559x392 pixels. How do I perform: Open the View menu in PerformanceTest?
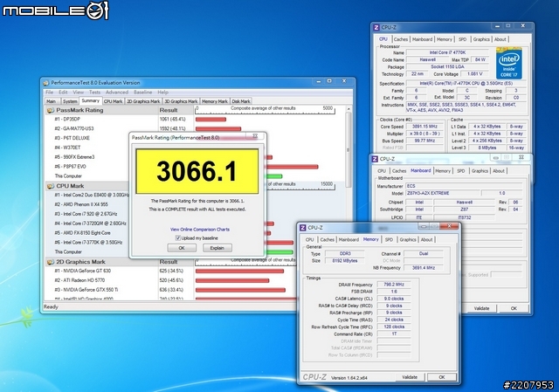click(78, 93)
